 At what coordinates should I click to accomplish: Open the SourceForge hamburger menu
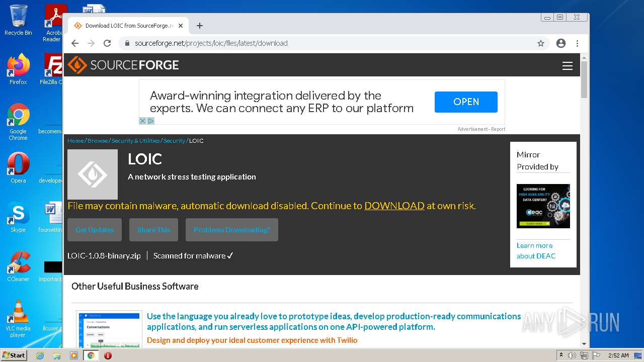568,66
